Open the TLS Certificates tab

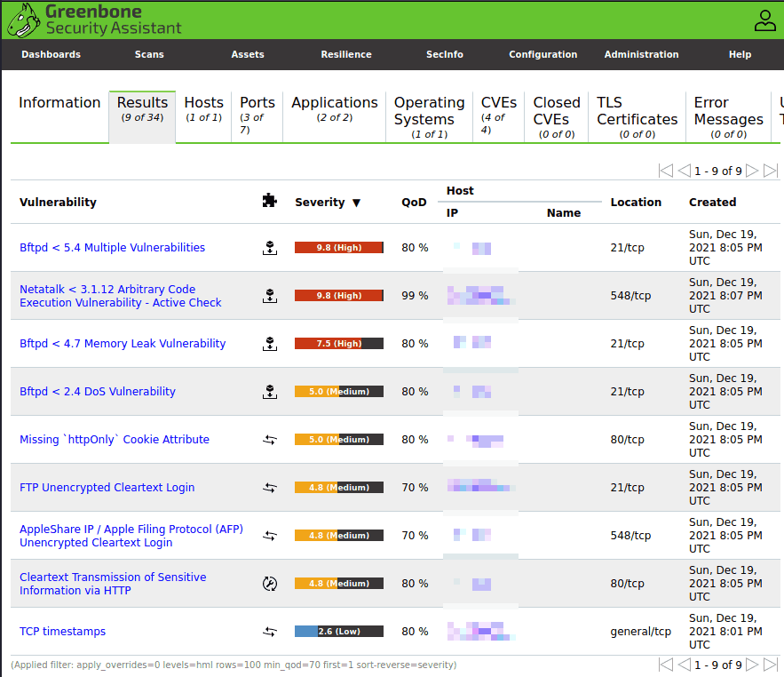click(x=637, y=111)
